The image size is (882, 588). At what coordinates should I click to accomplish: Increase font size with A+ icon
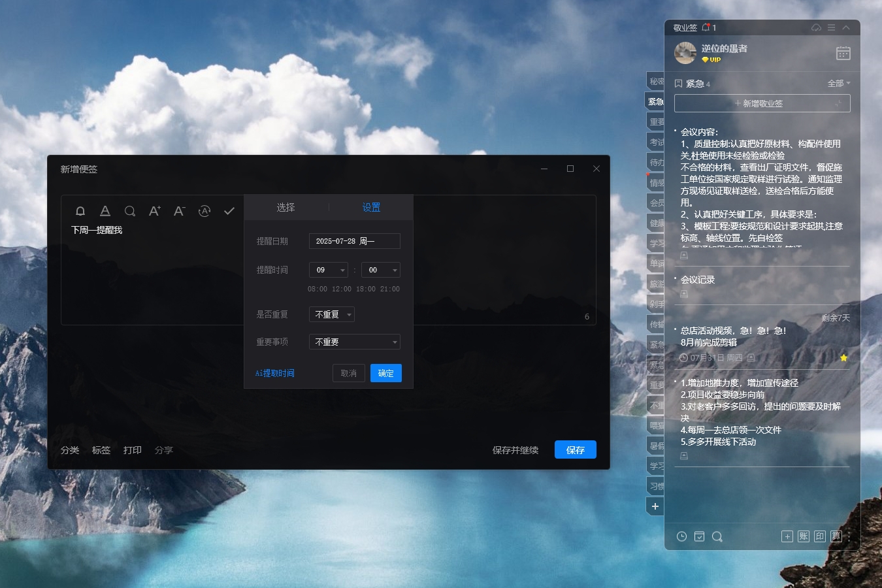click(x=154, y=211)
